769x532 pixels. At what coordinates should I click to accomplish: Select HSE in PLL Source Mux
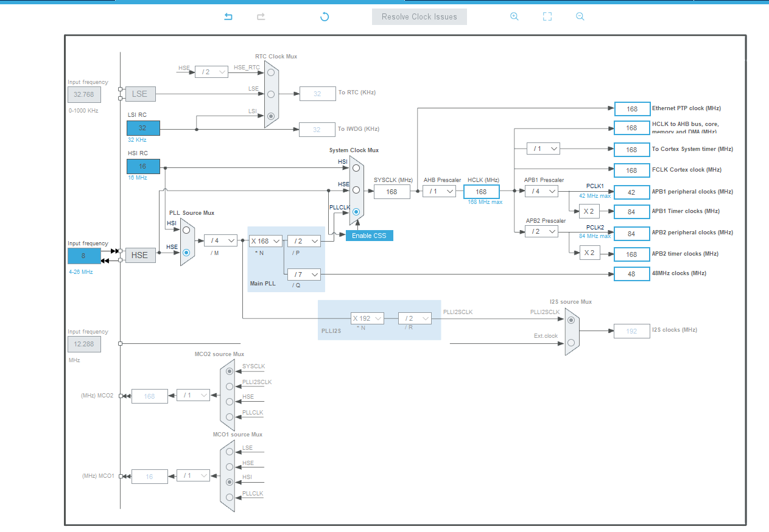[186, 252]
